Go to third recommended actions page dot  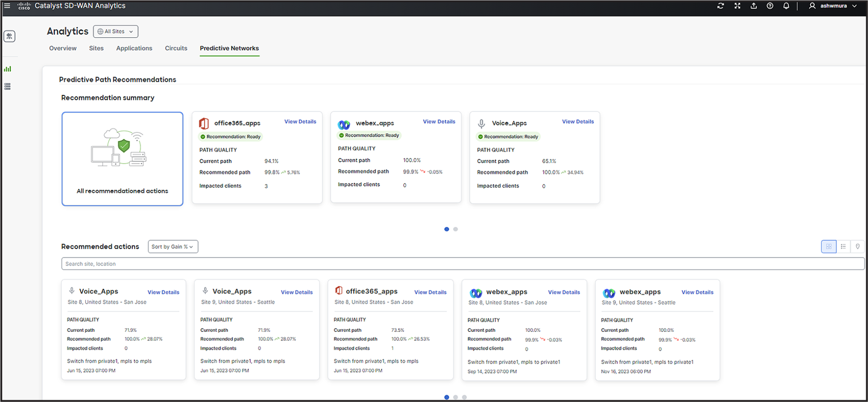[x=464, y=397]
